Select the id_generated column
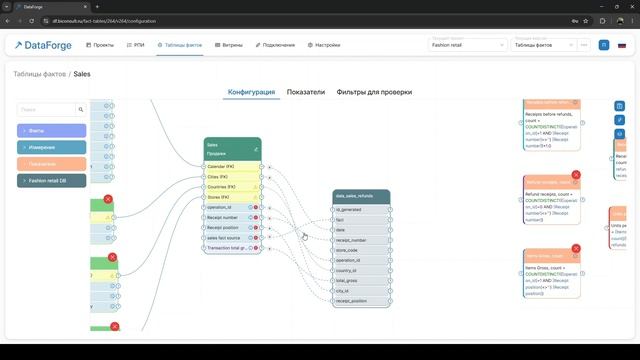Screen dimensions: 640x360 (361, 209)
